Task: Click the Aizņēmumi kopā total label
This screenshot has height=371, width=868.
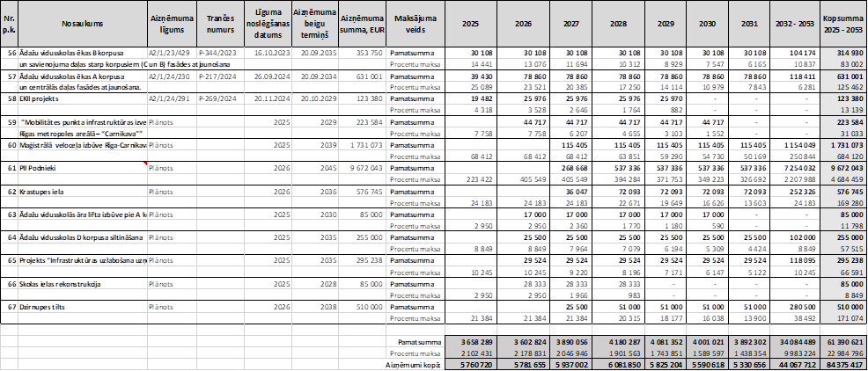Action: tap(408, 362)
